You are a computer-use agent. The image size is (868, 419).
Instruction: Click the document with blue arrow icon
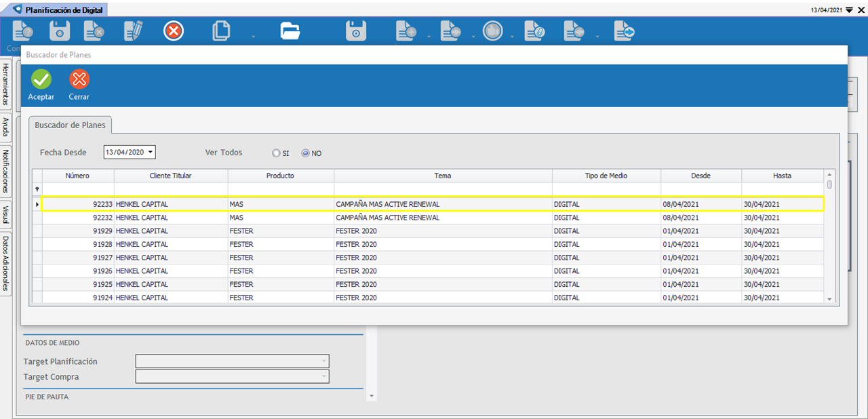click(624, 31)
